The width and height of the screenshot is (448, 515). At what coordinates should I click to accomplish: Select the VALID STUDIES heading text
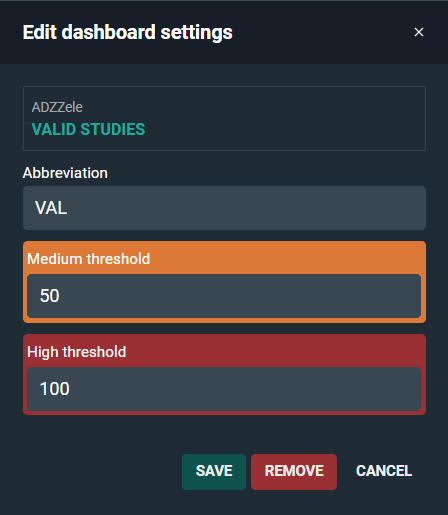pyautogui.click(x=88, y=129)
